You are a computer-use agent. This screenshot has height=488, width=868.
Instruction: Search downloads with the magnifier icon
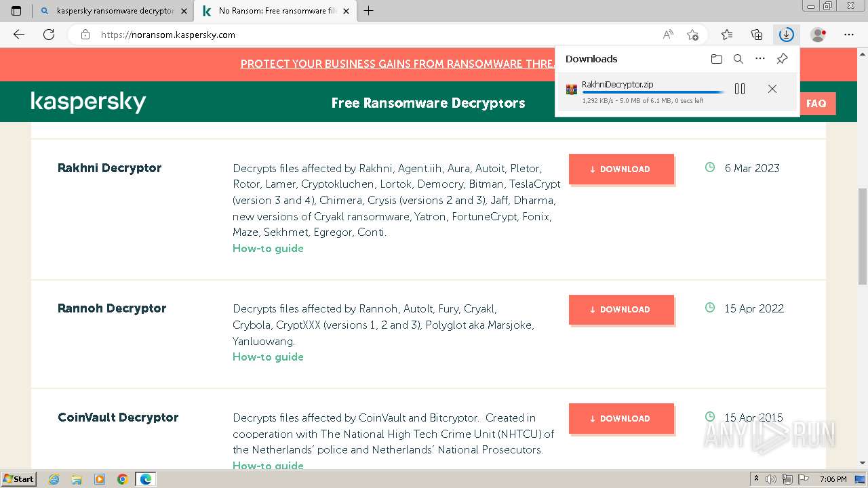[738, 59]
